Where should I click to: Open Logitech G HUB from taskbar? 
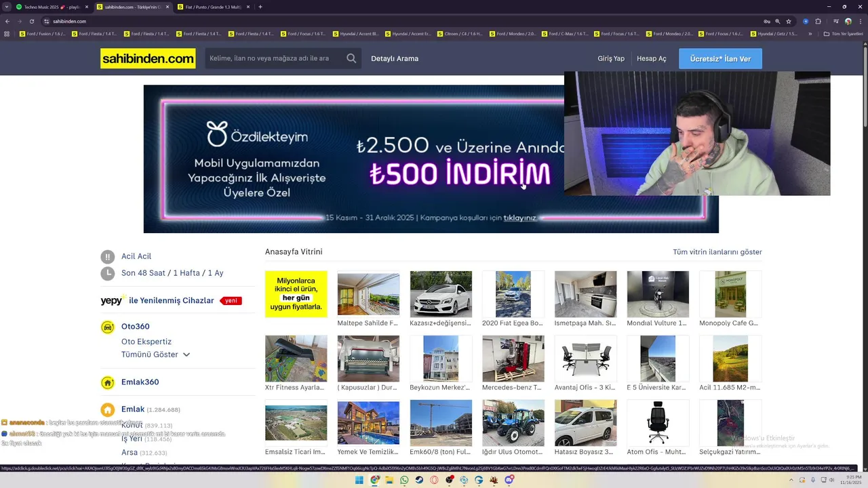click(x=479, y=480)
